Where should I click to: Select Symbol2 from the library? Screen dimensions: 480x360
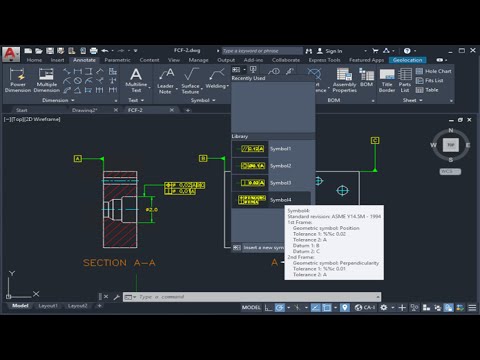pyautogui.click(x=273, y=166)
